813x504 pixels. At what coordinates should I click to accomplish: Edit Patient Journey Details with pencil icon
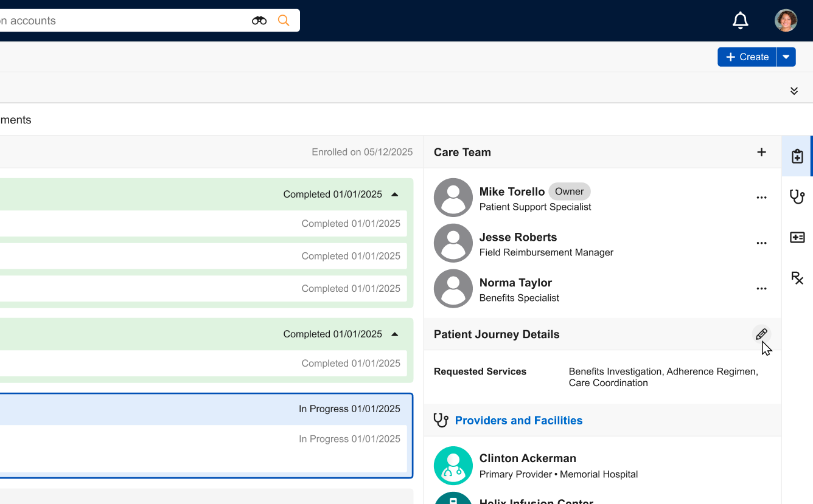tap(761, 334)
